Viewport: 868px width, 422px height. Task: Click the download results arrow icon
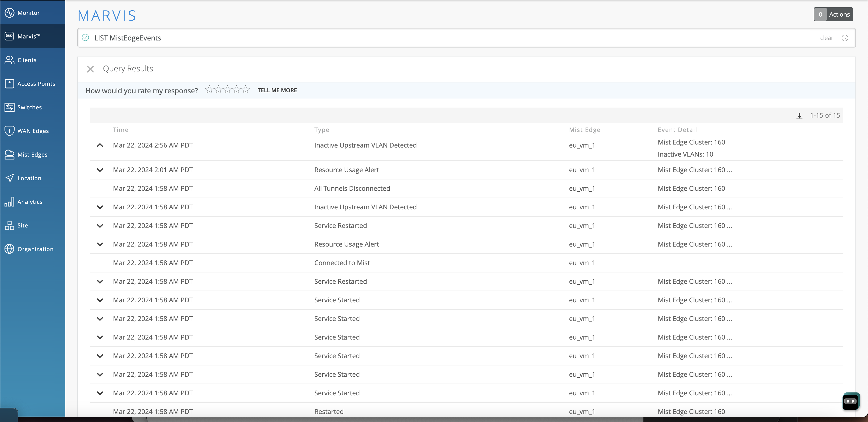pos(799,116)
